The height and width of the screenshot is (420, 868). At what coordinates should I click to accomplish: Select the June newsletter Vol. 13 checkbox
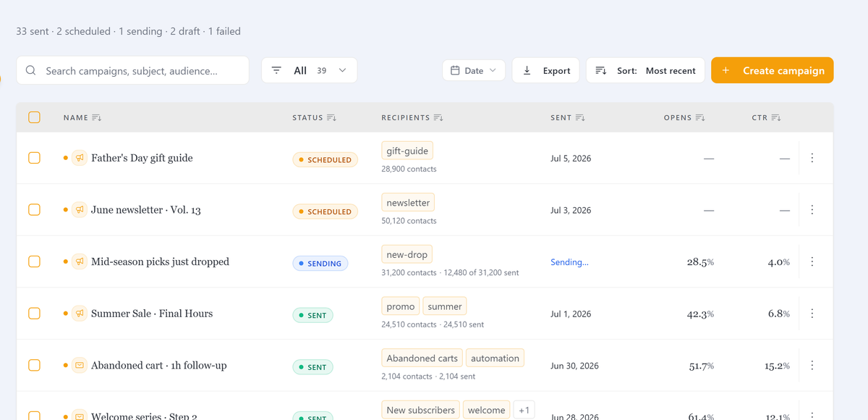pos(34,210)
